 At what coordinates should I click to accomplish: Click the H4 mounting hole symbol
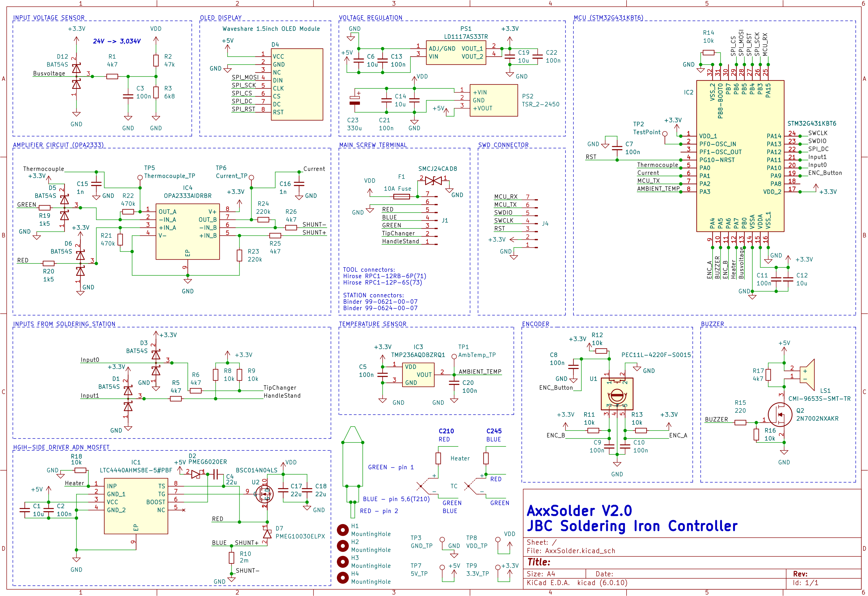(x=343, y=578)
